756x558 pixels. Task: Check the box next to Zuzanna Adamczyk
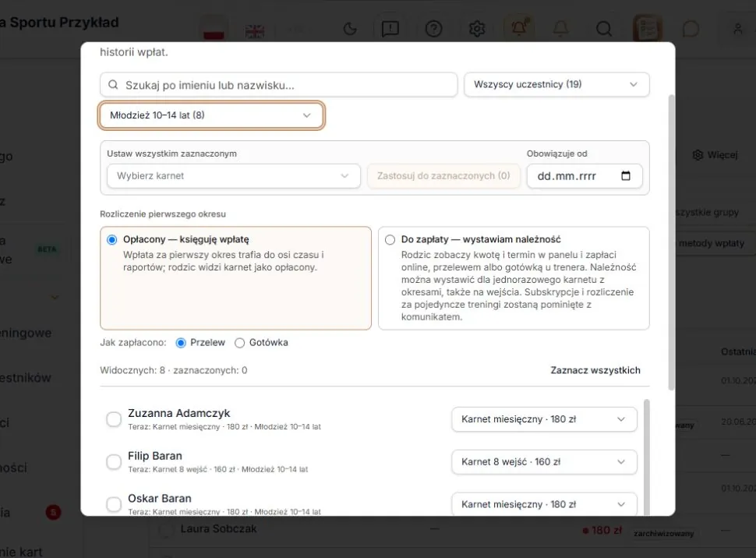[x=114, y=419]
